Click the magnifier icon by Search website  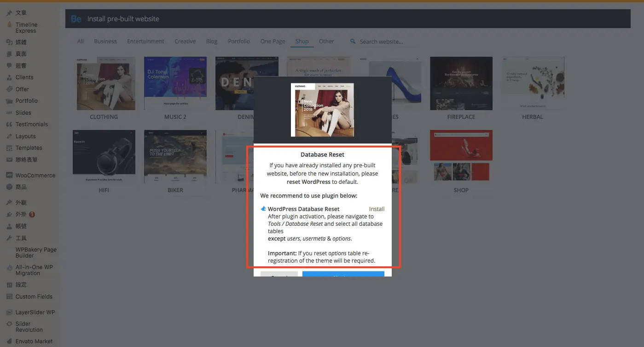coord(353,41)
